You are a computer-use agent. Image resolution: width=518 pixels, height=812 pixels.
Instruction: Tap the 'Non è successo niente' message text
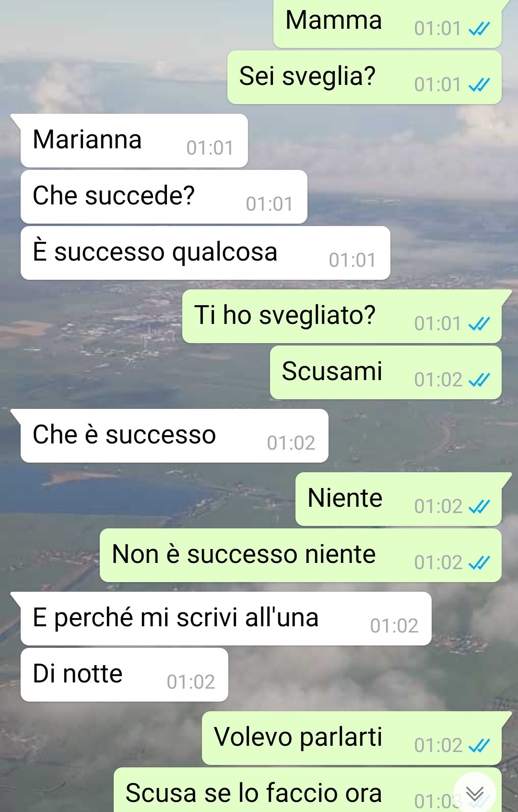[x=244, y=554]
